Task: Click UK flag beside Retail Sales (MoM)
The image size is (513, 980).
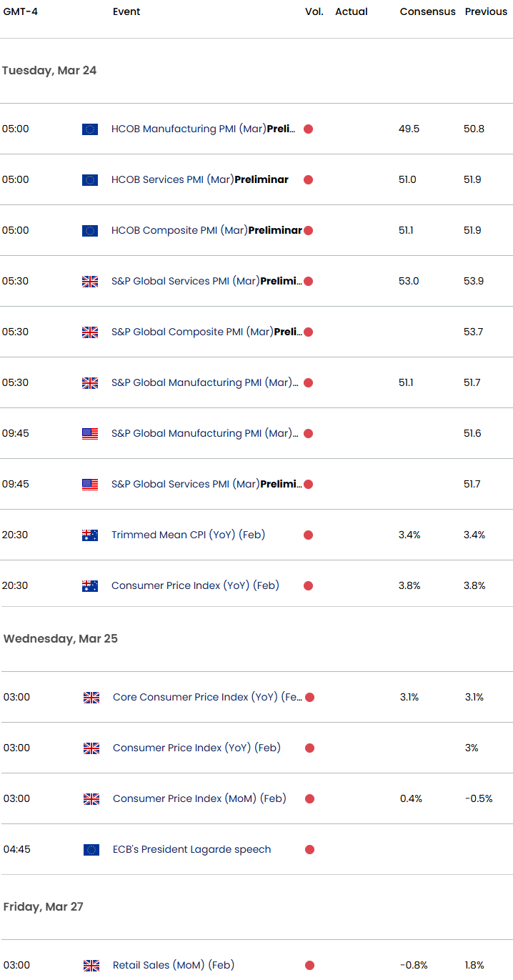Action: pos(91,966)
